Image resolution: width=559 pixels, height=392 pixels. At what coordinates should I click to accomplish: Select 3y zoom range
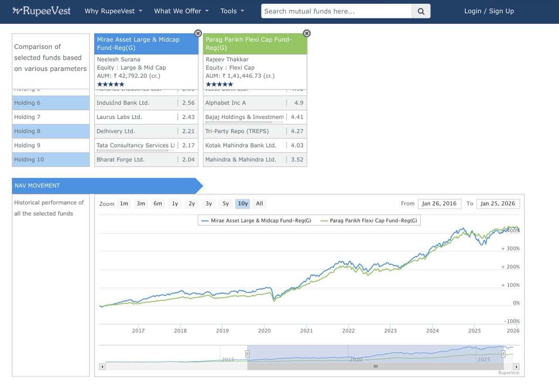click(209, 203)
